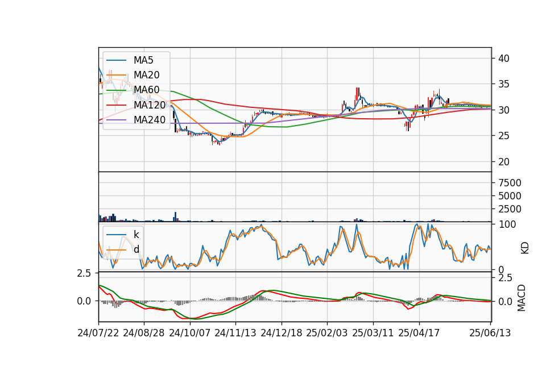
Task: Click the price axis value 40
Action: pos(504,59)
